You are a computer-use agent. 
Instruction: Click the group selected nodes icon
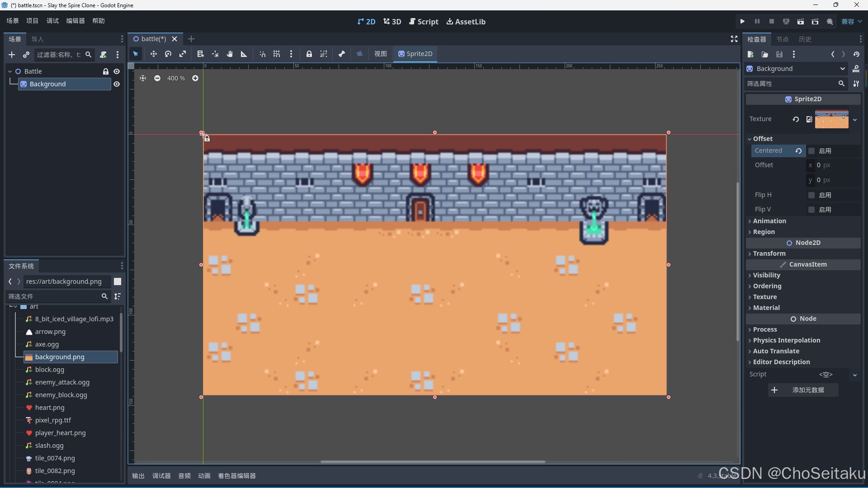pyautogui.click(x=324, y=54)
